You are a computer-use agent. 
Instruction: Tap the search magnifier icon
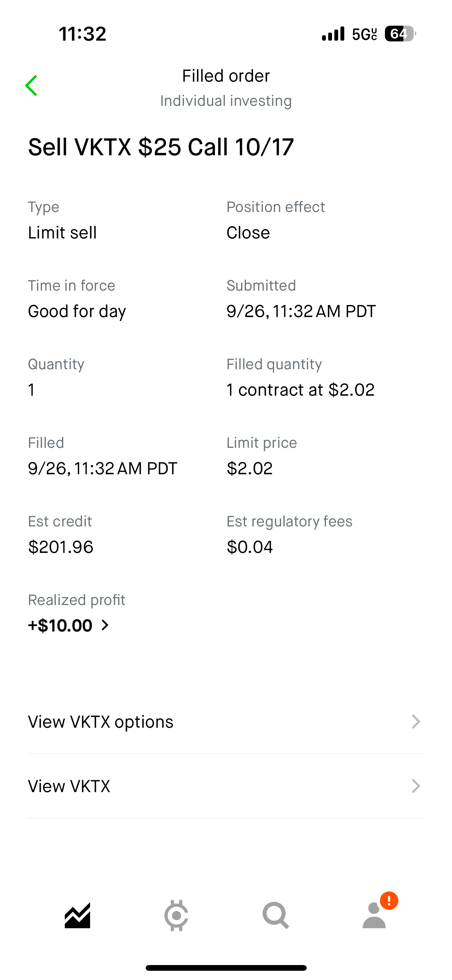pos(275,915)
